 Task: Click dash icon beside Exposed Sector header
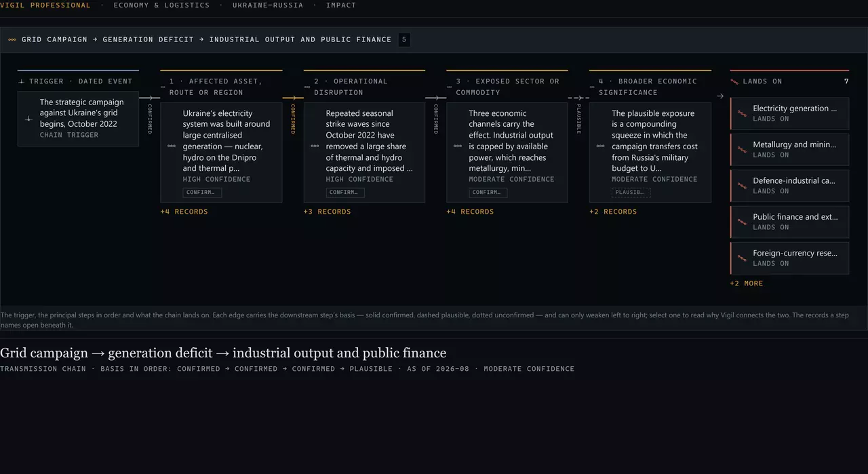[449, 87]
